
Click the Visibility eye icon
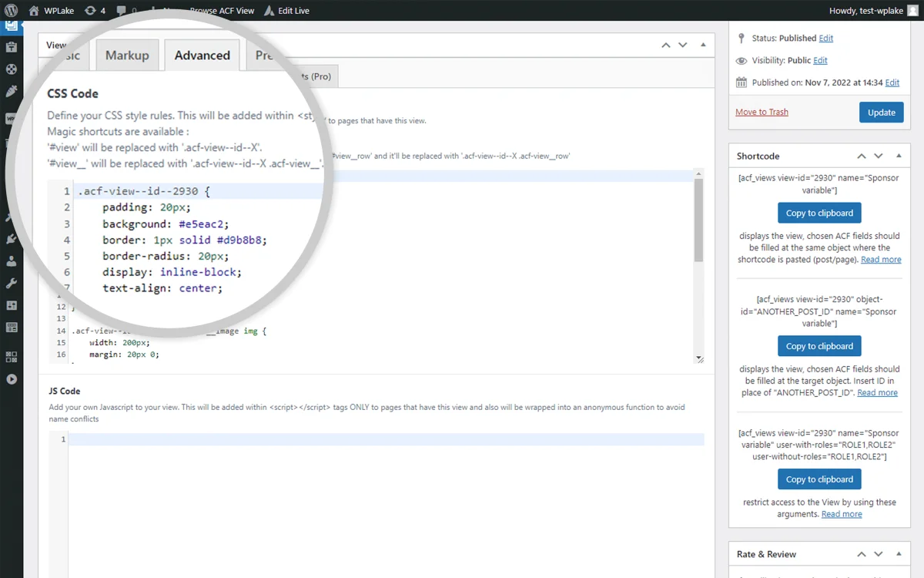click(742, 60)
